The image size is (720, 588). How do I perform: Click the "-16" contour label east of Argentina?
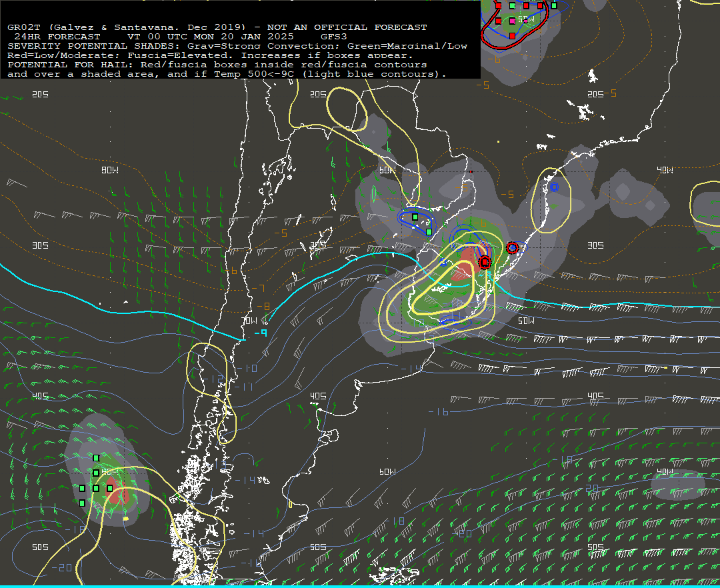pos(439,412)
